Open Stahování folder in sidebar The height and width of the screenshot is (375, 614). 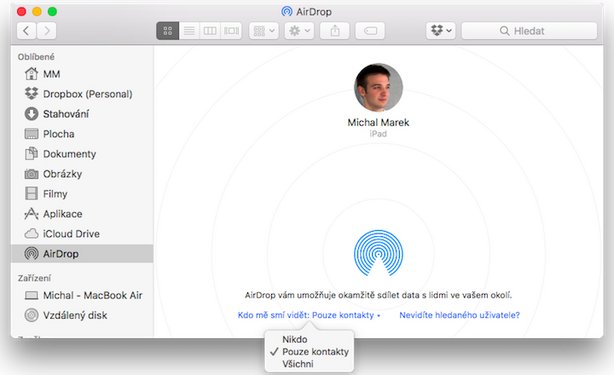pos(82,114)
